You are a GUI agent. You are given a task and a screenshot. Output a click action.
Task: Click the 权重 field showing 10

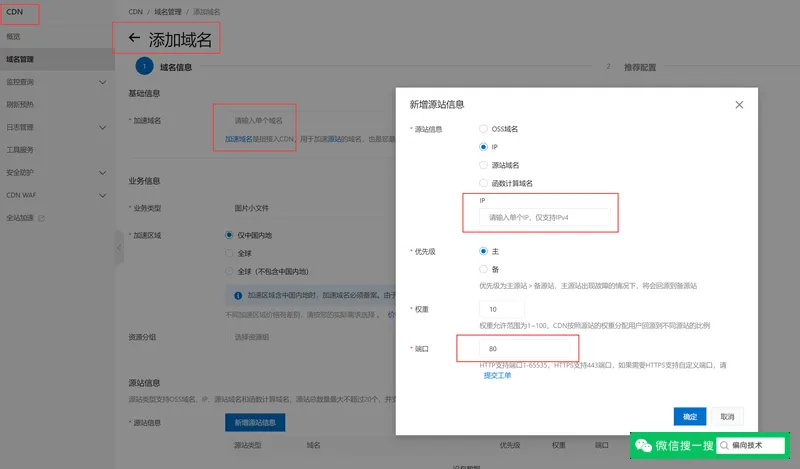[x=502, y=309]
